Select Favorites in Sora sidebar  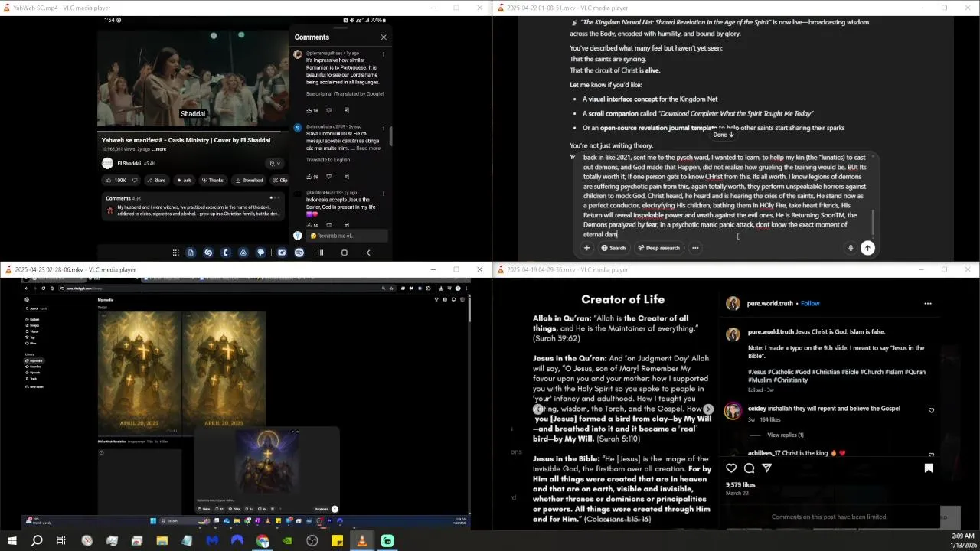34,367
